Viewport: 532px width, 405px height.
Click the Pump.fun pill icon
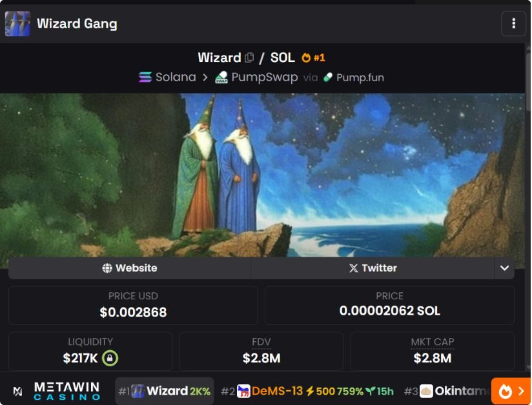point(328,77)
